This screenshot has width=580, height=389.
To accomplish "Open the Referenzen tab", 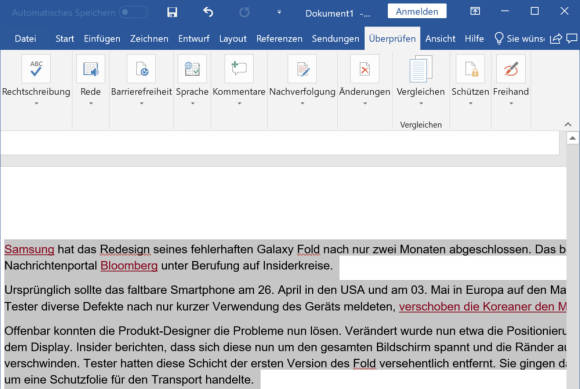I will (279, 38).
